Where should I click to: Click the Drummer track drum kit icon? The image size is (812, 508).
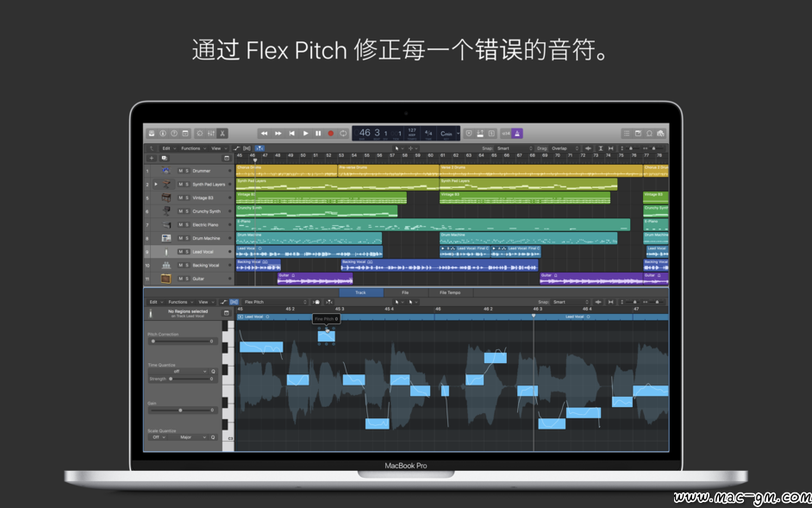click(166, 171)
